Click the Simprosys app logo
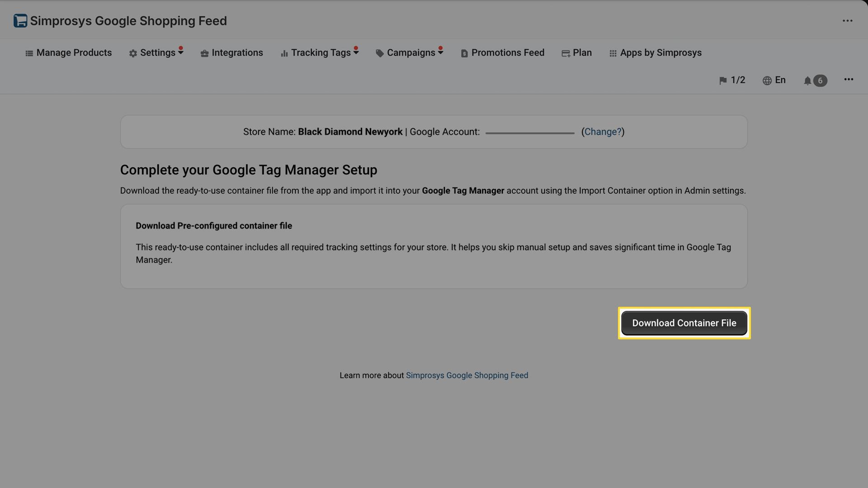 [19, 20]
